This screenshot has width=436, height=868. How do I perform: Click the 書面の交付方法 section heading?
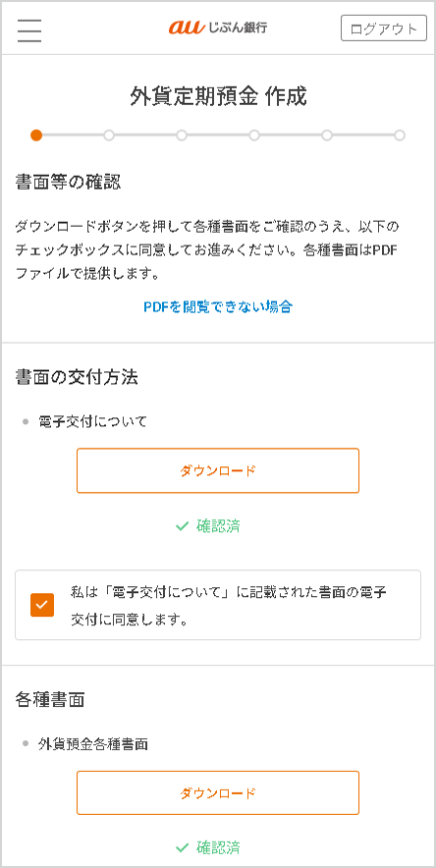pyautogui.click(x=77, y=377)
